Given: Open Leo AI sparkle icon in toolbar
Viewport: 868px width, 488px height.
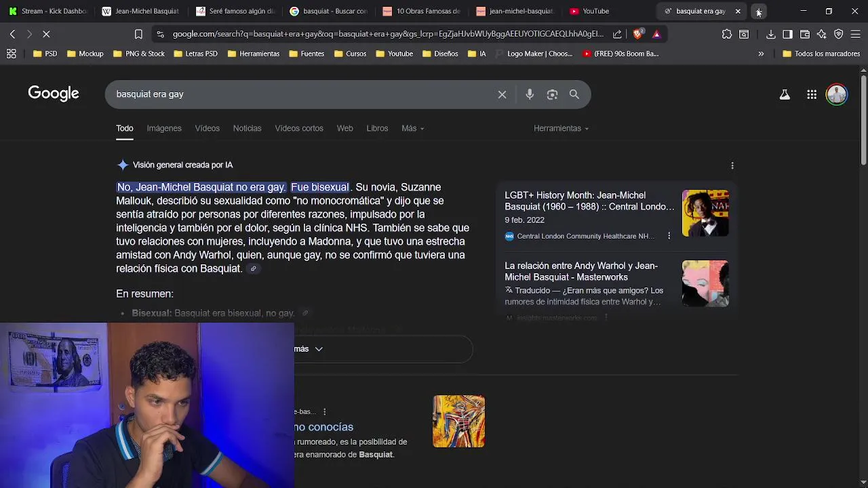Looking at the screenshot, I should point(822,34).
